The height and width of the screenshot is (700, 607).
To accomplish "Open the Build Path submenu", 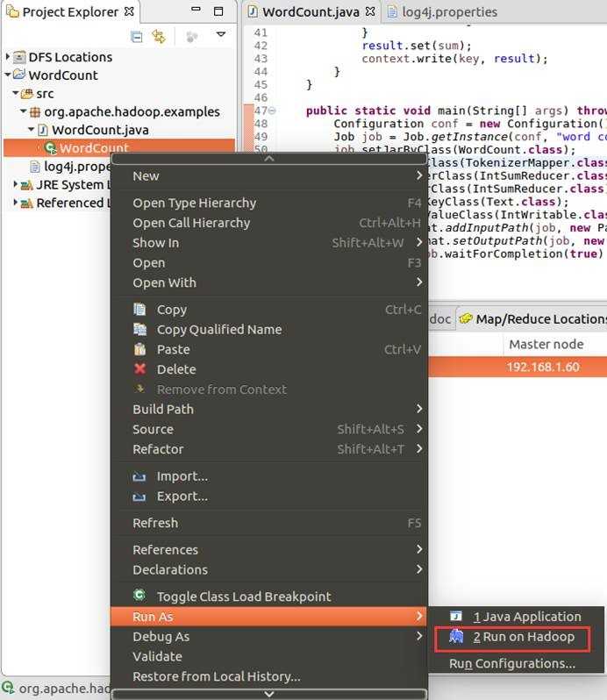I will click(269, 409).
